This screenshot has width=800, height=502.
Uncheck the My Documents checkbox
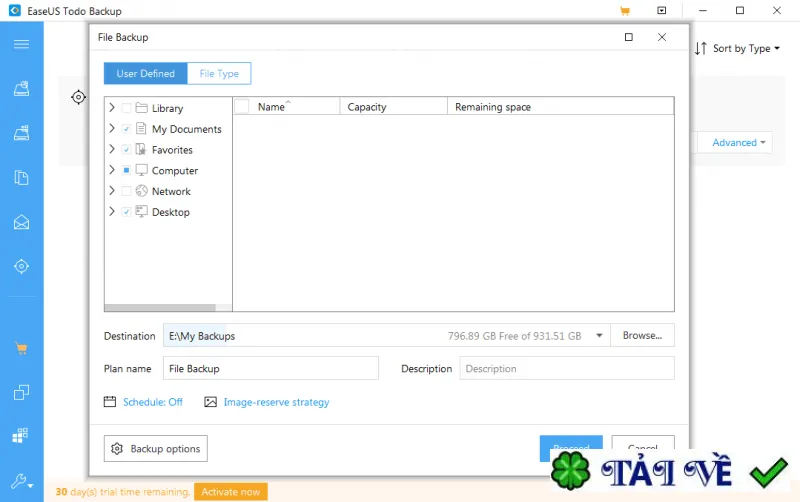point(127,129)
